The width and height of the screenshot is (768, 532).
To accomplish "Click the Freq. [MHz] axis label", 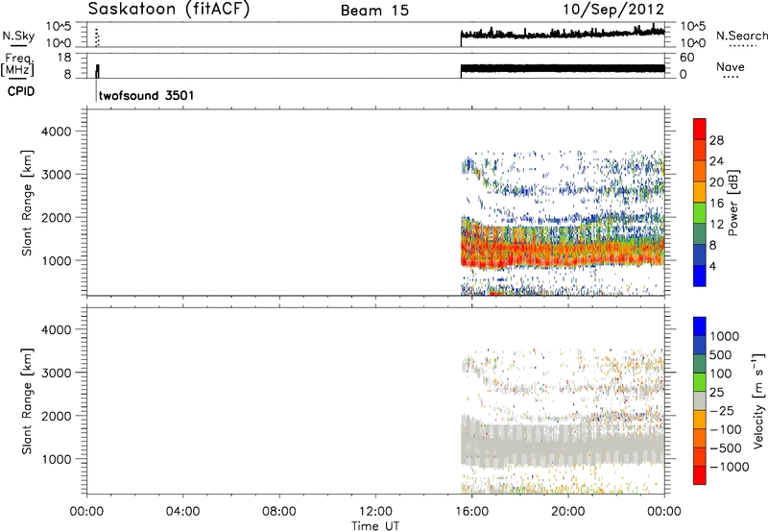I will (x=17, y=64).
